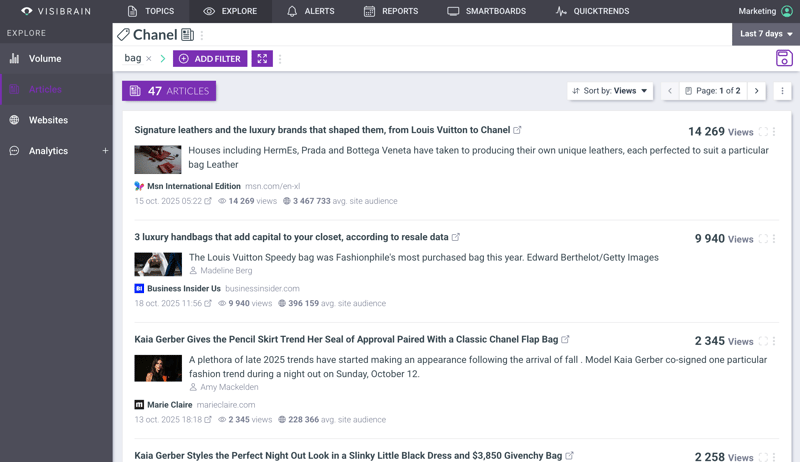800x462 pixels.
Task: Switch to the Alerts tab
Action: (310, 11)
